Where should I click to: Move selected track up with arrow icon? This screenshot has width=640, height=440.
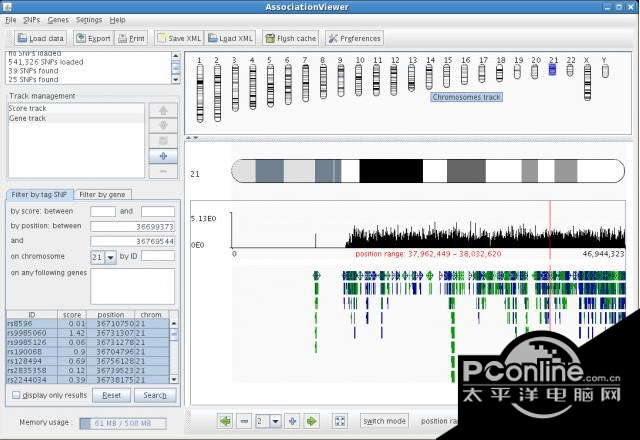pyautogui.click(x=163, y=110)
